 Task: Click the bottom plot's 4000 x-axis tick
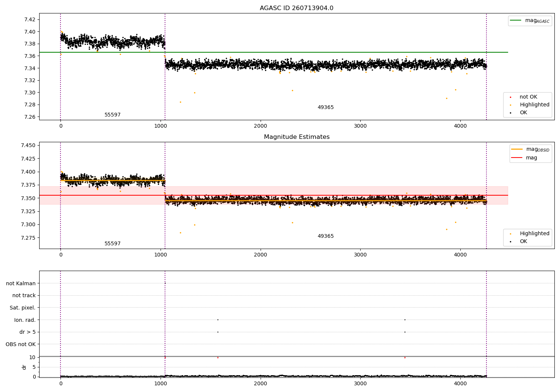click(x=460, y=384)
